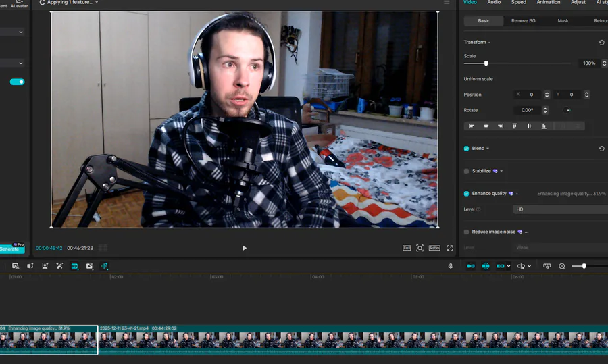Align clip to right edge
The height and width of the screenshot is (364, 608).
(501, 126)
